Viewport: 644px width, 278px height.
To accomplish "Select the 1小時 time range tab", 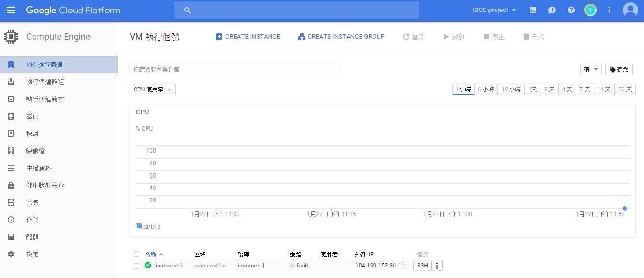I will [x=463, y=89].
